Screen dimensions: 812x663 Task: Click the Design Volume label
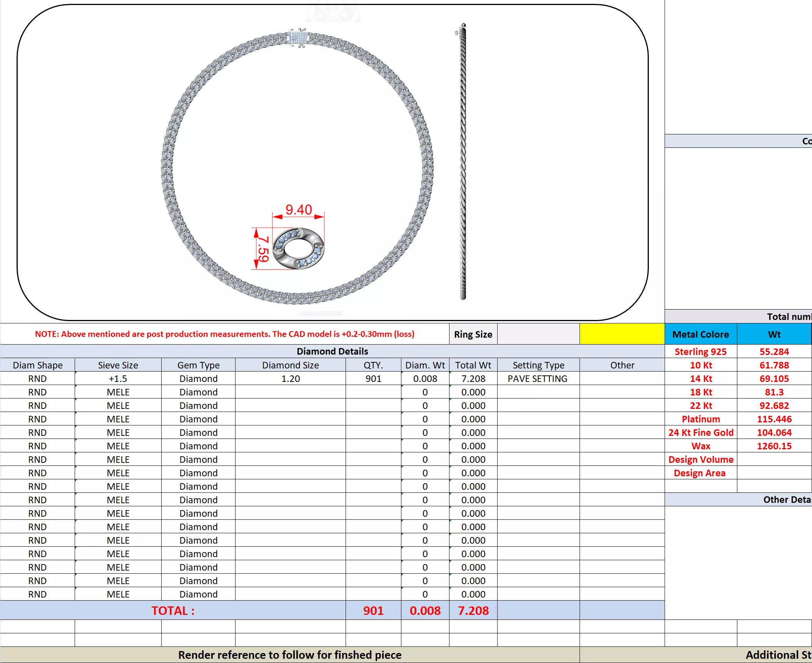(x=700, y=459)
